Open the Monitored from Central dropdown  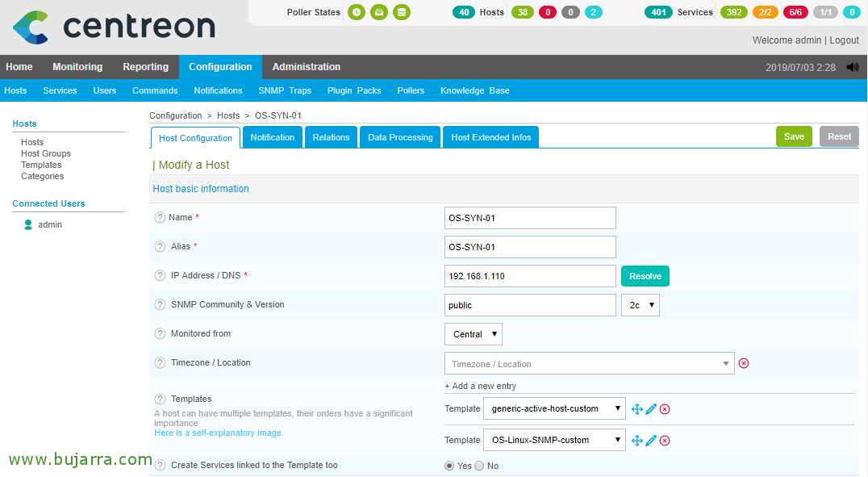[474, 334]
